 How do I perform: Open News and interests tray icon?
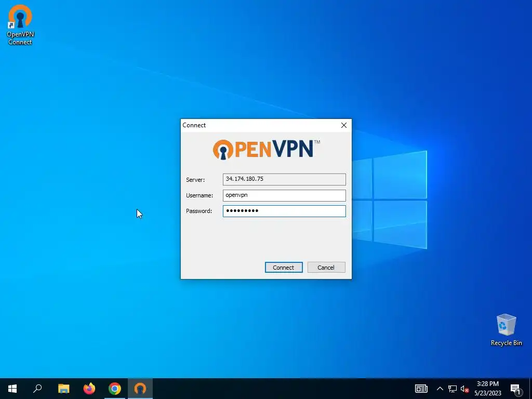(421, 389)
